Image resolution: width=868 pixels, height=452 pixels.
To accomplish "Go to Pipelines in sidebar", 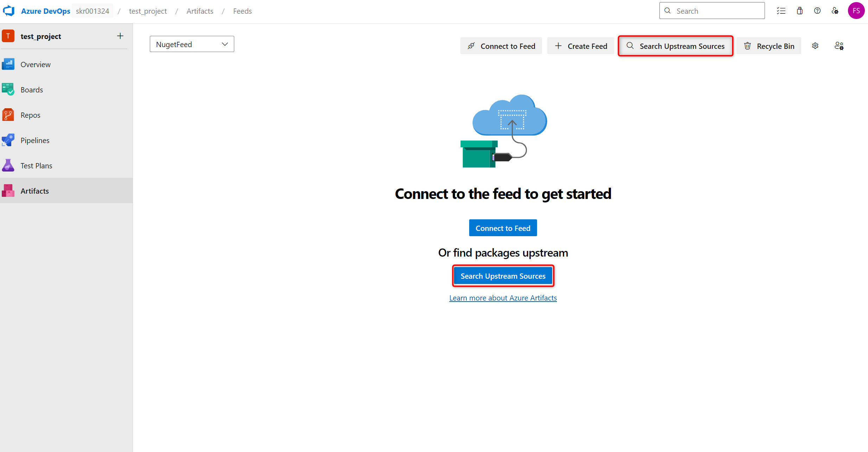I will click(35, 141).
